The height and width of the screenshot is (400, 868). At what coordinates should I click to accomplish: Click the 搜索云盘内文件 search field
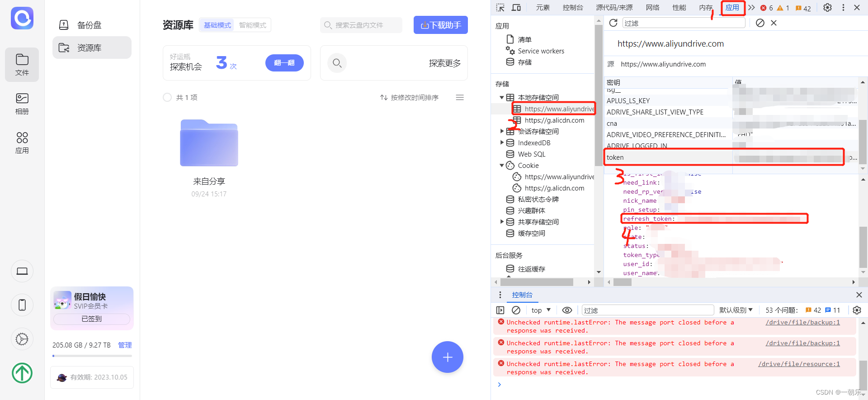click(x=362, y=25)
